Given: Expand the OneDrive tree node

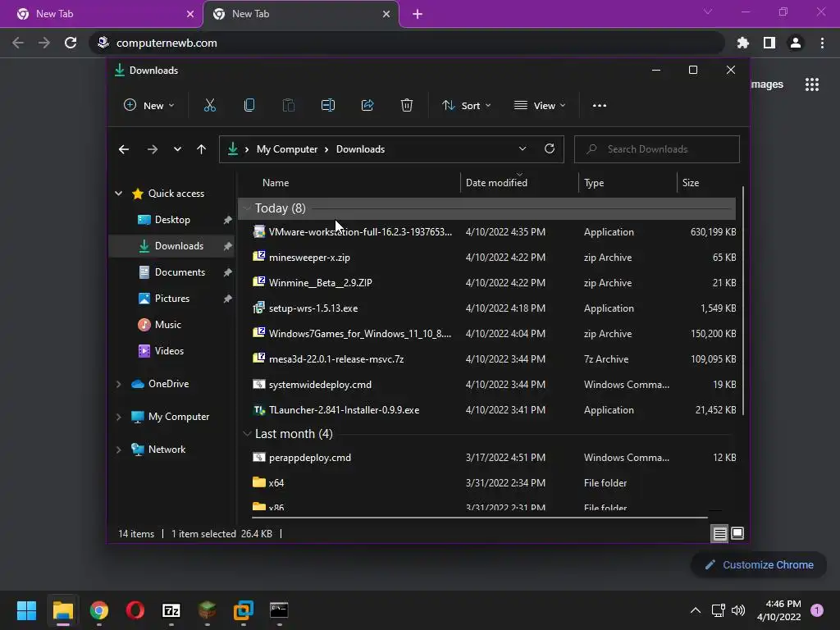Looking at the screenshot, I should pos(118,384).
